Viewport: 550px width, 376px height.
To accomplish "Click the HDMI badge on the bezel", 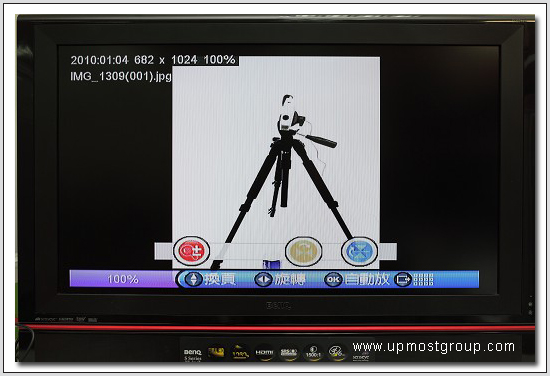I will point(264,352).
